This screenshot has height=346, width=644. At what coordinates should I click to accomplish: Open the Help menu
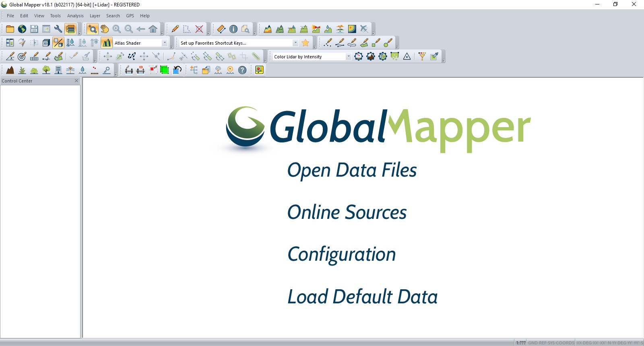tap(145, 16)
